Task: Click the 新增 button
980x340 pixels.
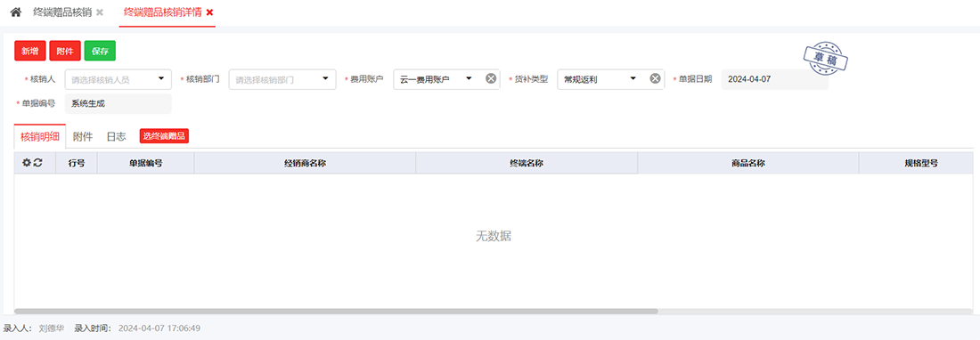Action: click(30, 51)
